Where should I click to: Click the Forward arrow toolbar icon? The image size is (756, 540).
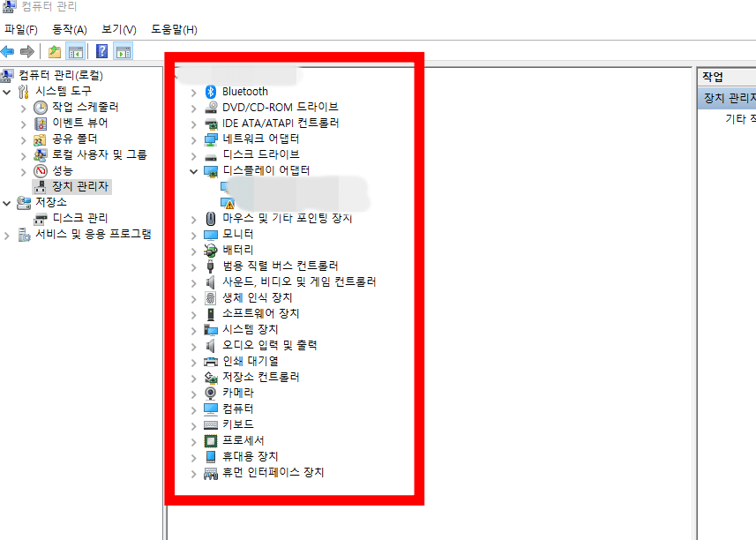point(27,51)
